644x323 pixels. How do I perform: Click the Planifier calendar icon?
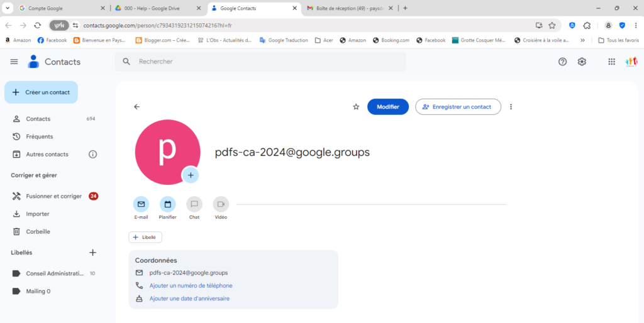click(x=168, y=204)
